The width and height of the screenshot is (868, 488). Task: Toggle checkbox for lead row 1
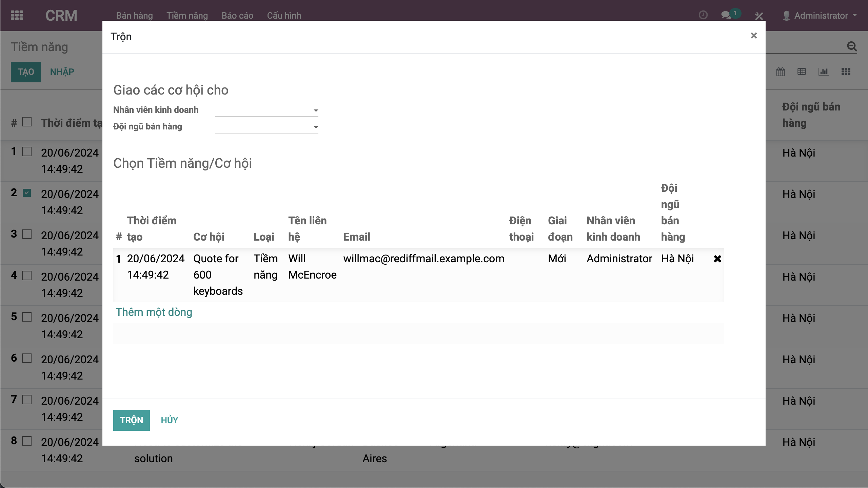(27, 151)
